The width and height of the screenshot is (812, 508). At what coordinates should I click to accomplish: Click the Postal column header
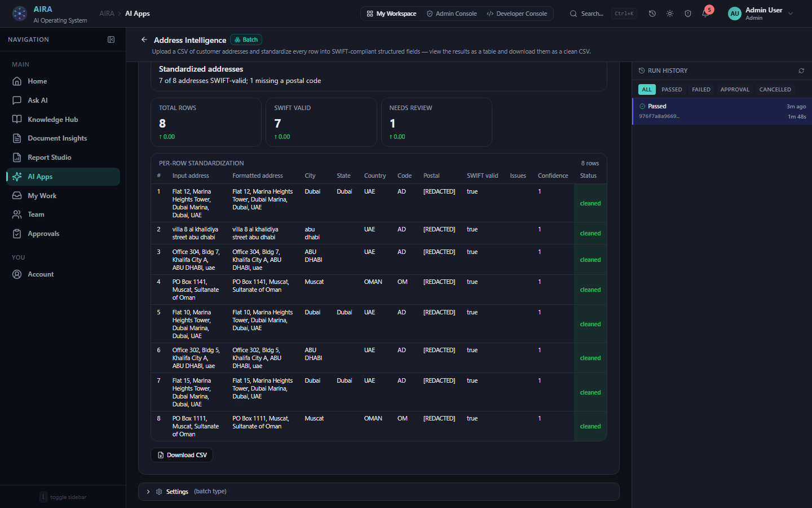[x=431, y=176]
